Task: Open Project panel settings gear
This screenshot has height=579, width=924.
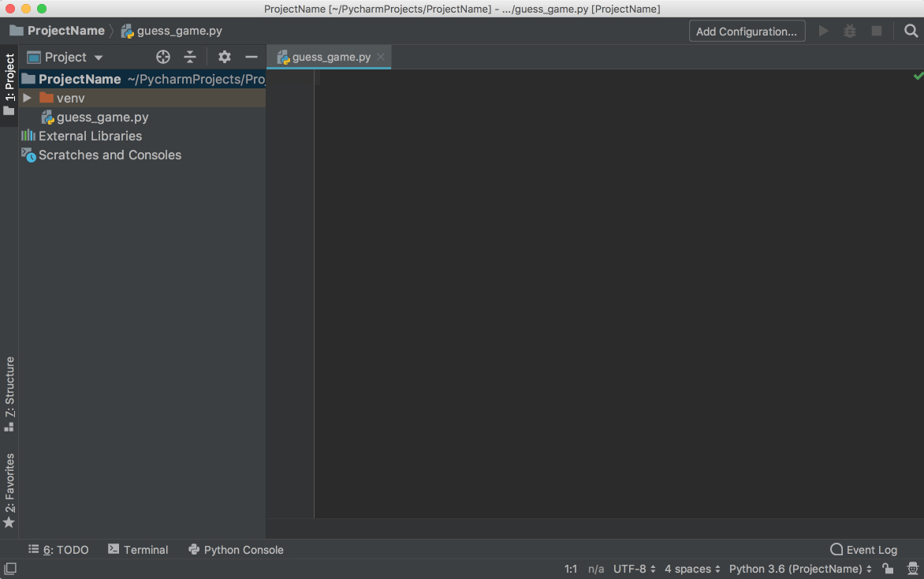Action: [x=225, y=57]
